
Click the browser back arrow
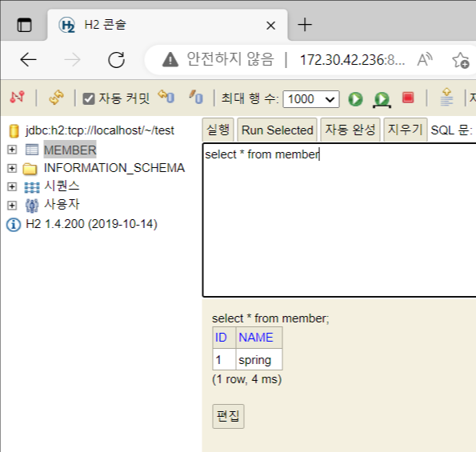[x=28, y=59]
